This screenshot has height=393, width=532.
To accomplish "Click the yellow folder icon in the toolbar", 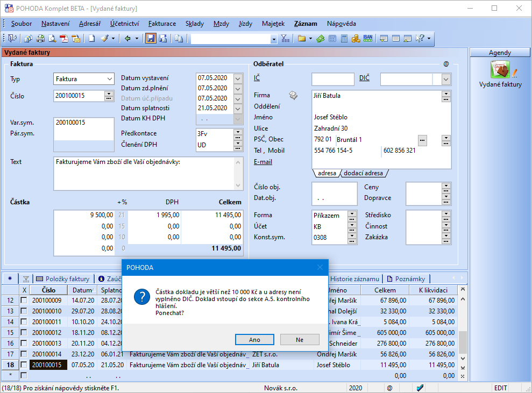I will 302,39.
